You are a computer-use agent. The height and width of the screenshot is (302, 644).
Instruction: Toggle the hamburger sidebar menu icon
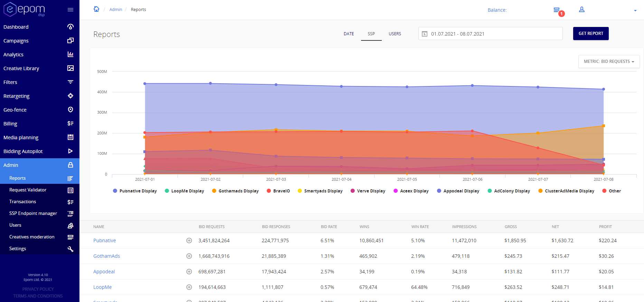[x=70, y=10]
